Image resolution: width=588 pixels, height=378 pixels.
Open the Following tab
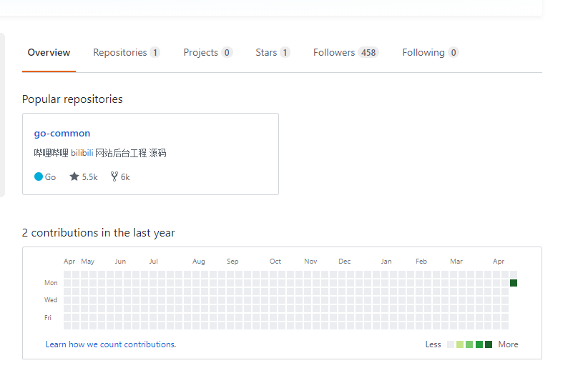(423, 52)
